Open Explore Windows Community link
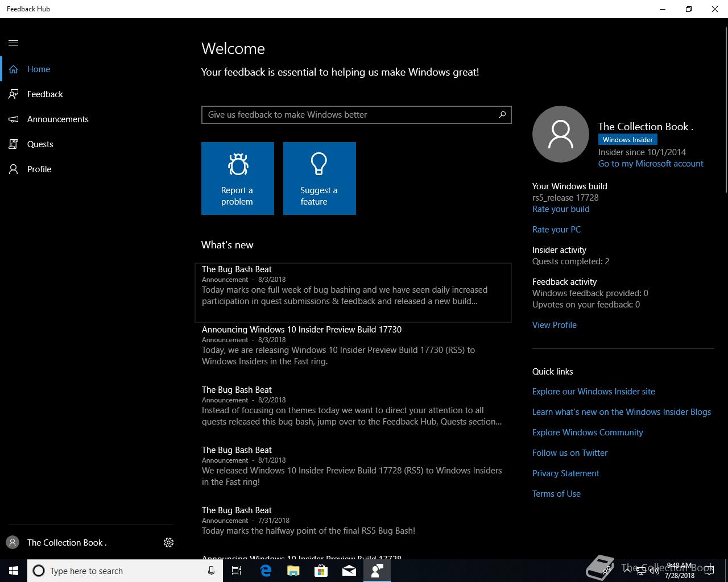Viewport: 728px width, 582px height. click(588, 433)
